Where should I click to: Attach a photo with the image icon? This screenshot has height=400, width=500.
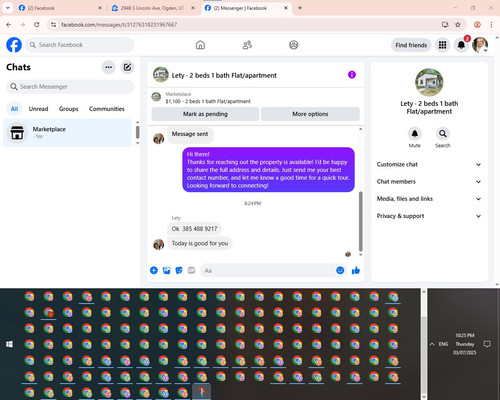pos(166,270)
